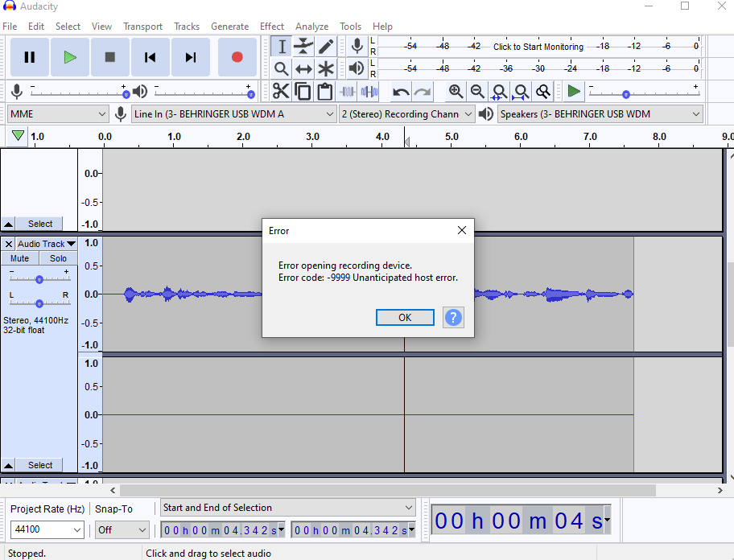Select the Selection tool
The image size is (734, 560).
click(x=282, y=47)
